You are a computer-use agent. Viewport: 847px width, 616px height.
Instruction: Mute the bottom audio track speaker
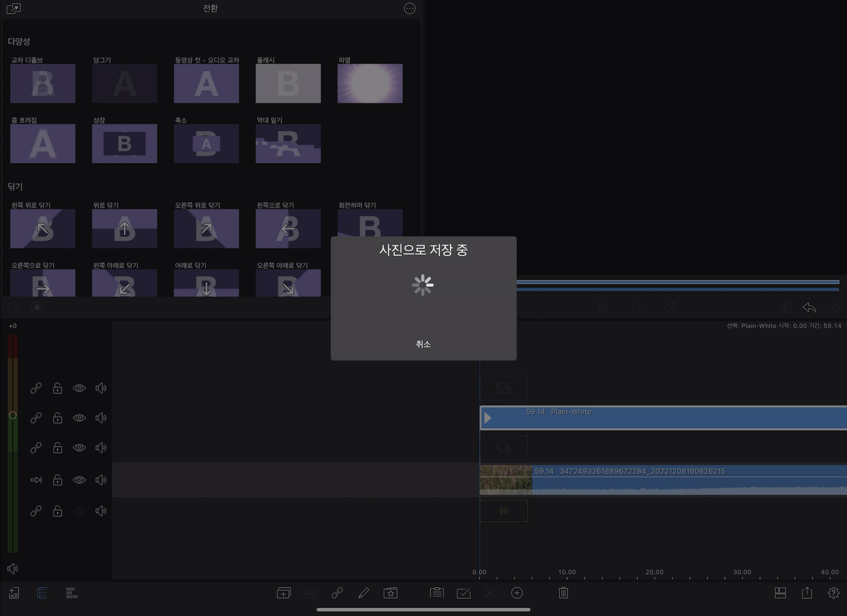tap(101, 511)
